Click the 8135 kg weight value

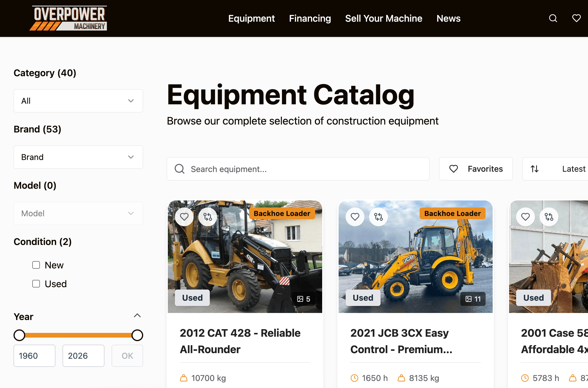pyautogui.click(x=424, y=378)
